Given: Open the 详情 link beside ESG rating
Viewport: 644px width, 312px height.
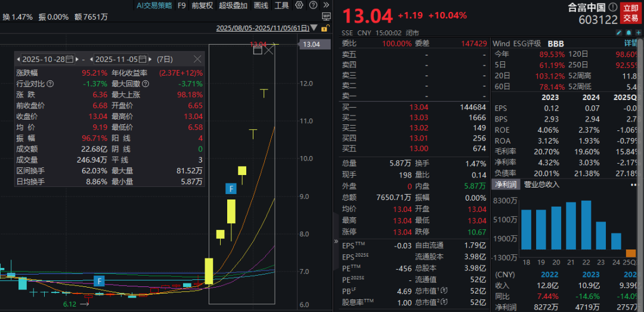Looking at the screenshot, I should pyautogui.click(x=632, y=43).
